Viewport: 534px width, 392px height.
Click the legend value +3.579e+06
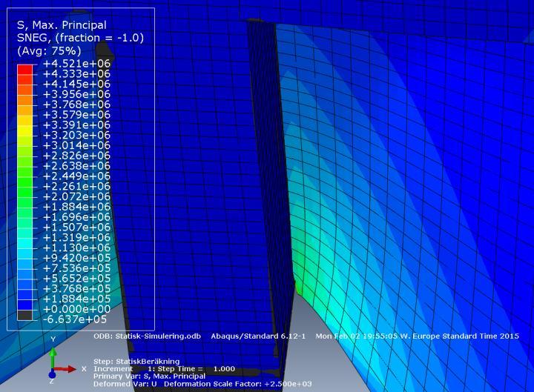pyautogui.click(x=76, y=114)
